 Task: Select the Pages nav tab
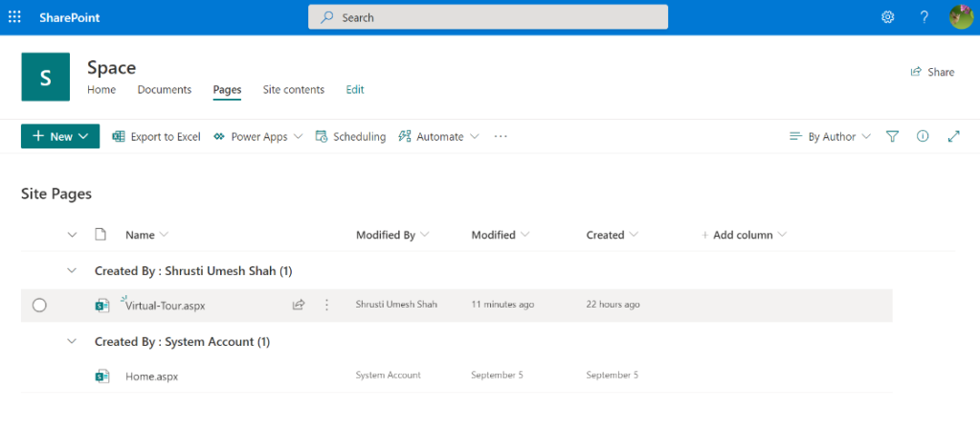pyautogui.click(x=227, y=89)
